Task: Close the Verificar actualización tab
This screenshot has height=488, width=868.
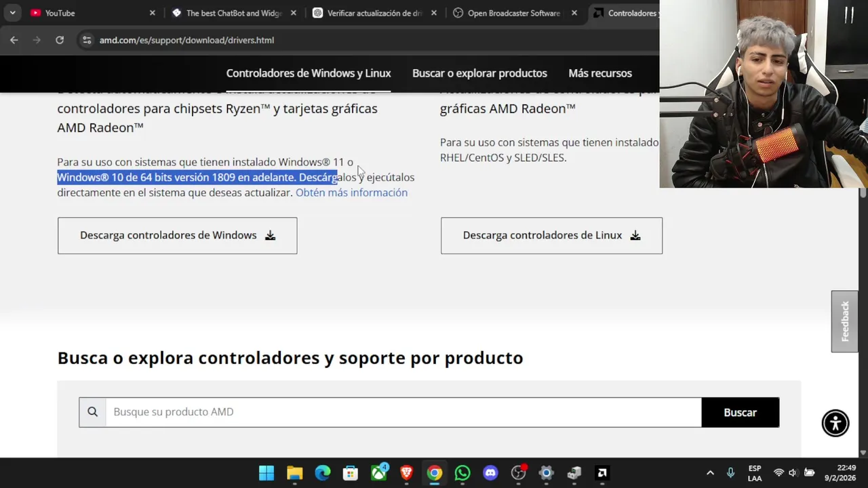Action: coord(434,13)
